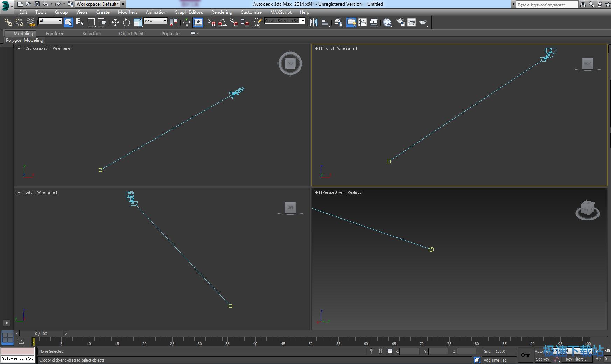Expand quick access toolbar customize arrow
Image resolution: width=611 pixels, height=364 pixels.
[123, 4]
